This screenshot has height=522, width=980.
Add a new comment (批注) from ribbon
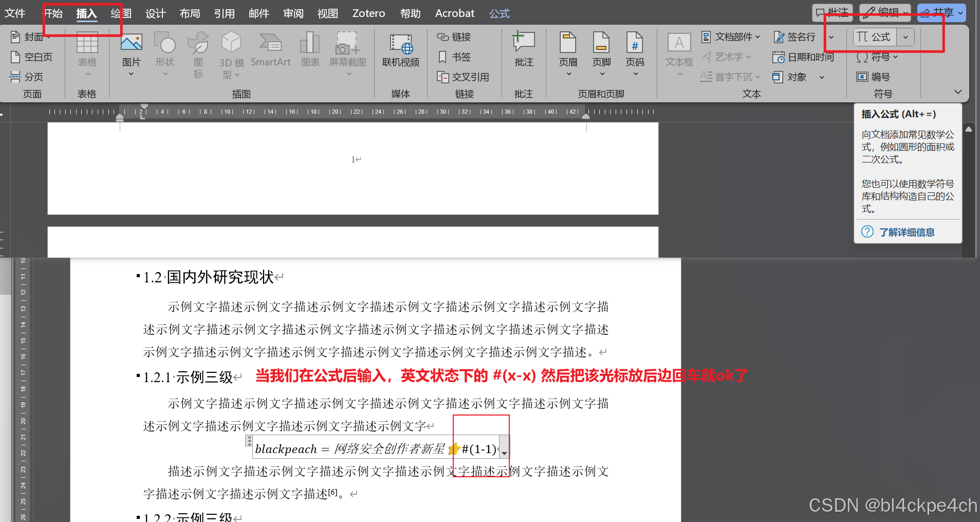(524, 49)
